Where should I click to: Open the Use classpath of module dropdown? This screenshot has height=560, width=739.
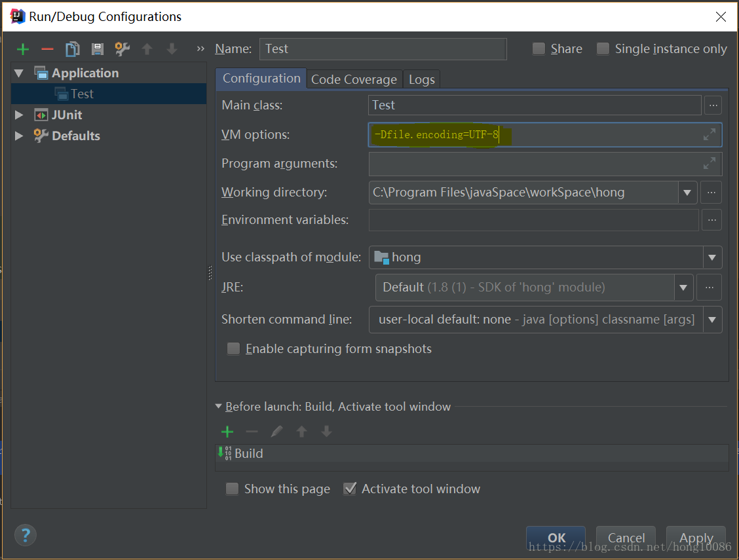711,257
